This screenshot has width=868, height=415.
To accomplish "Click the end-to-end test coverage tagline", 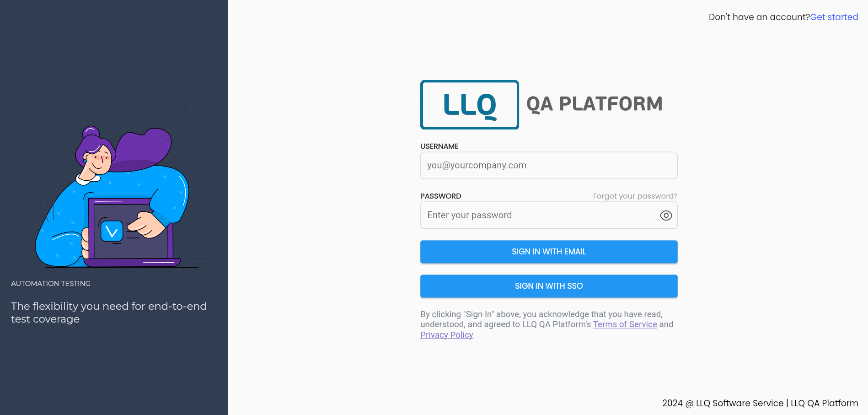I will (x=109, y=313).
